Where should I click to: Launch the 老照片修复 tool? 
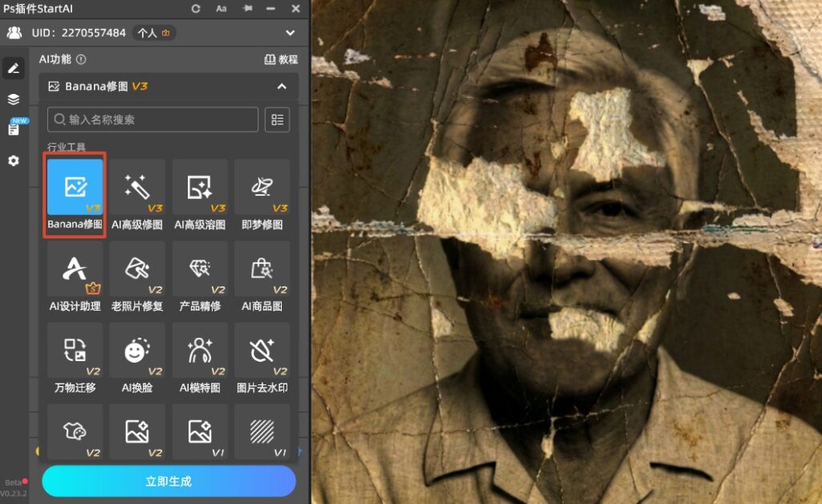137,277
